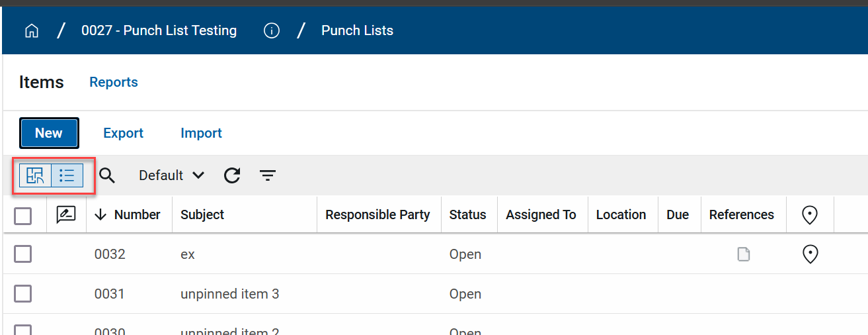Open the Reports tab
The height and width of the screenshot is (335, 868).
click(114, 82)
